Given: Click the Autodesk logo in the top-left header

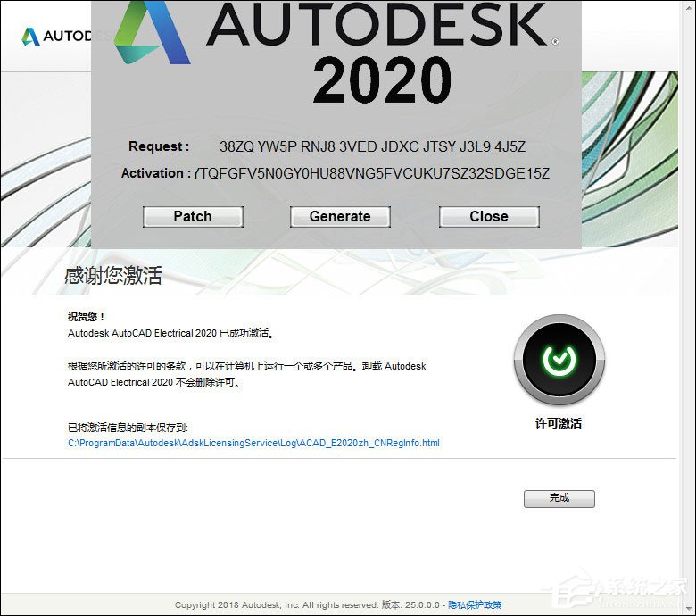Looking at the screenshot, I should [58, 36].
